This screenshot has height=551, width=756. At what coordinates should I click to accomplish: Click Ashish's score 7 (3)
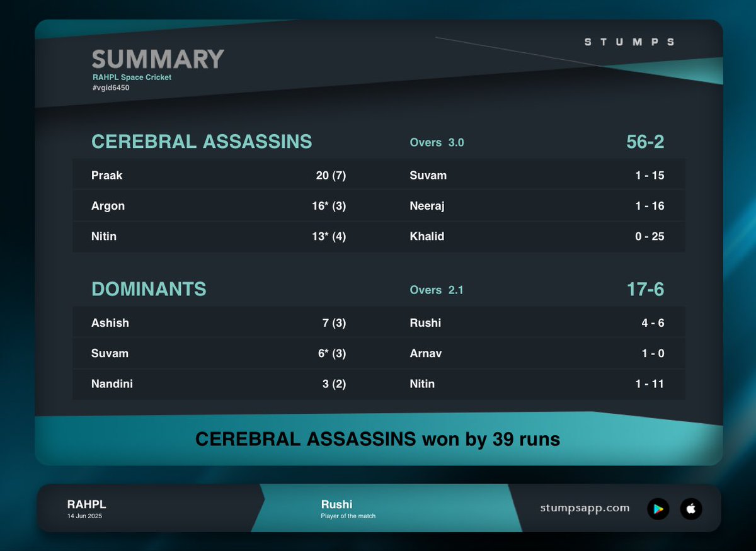click(x=334, y=322)
